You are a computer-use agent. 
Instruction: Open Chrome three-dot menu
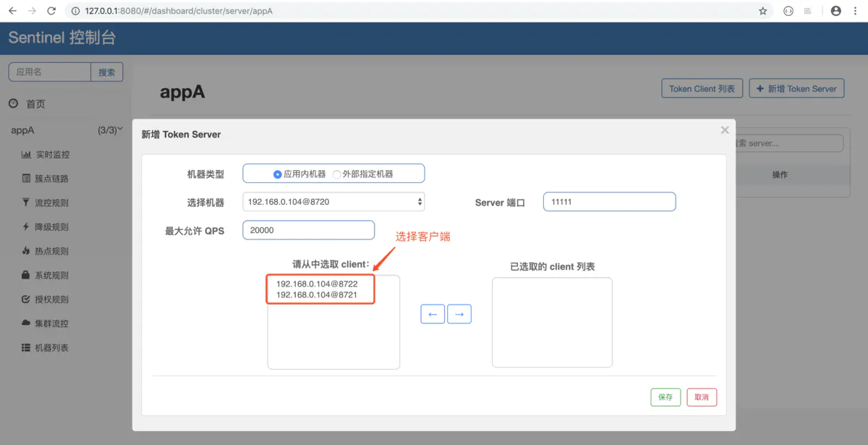856,11
